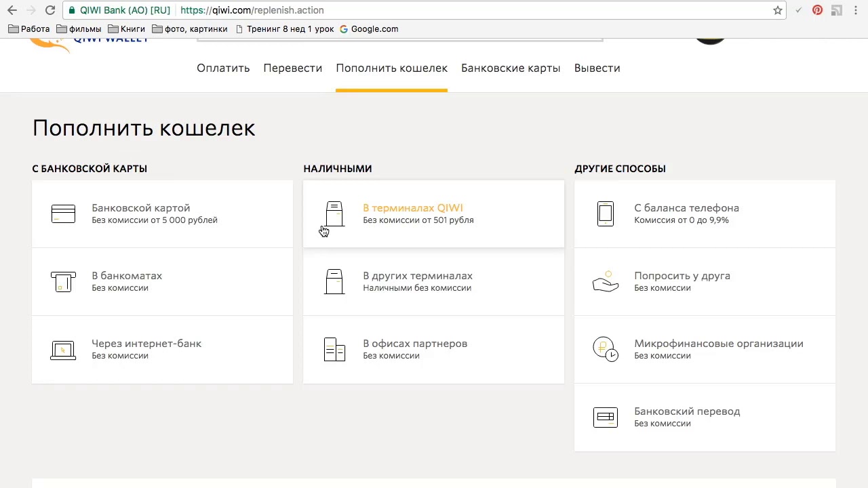Switch to the Банковские карты tab
The width and height of the screenshot is (868, 488).
click(511, 68)
